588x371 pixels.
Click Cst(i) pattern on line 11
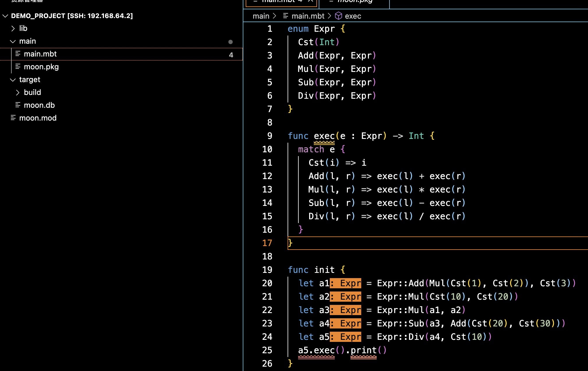pyautogui.click(x=324, y=162)
